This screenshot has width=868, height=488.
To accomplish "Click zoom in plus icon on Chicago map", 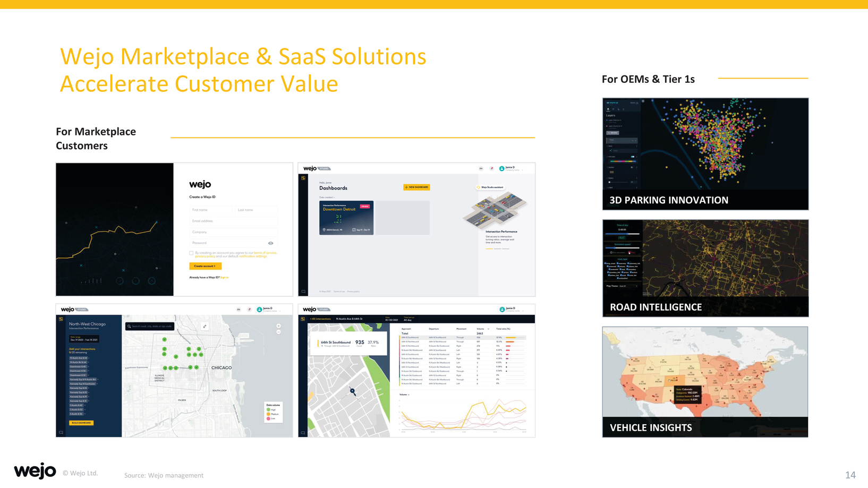I will click(x=279, y=326).
